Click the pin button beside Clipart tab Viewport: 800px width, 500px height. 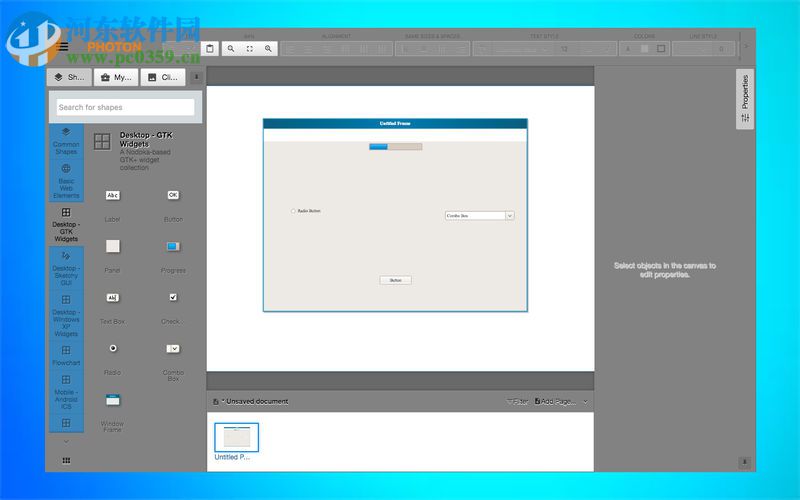pyautogui.click(x=196, y=77)
